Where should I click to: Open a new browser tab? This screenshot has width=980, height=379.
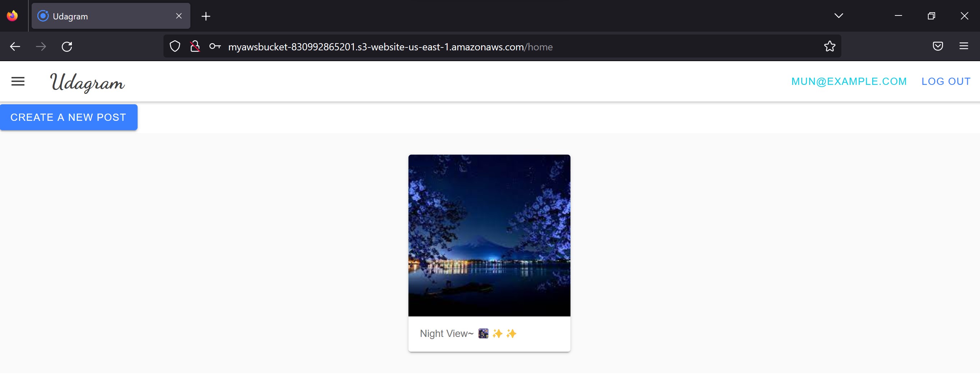(x=205, y=15)
